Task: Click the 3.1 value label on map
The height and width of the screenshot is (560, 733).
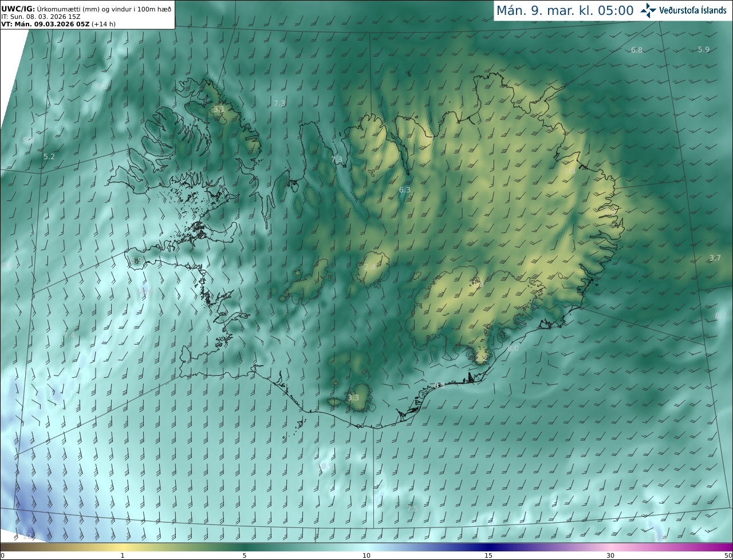Action: pyautogui.click(x=219, y=109)
